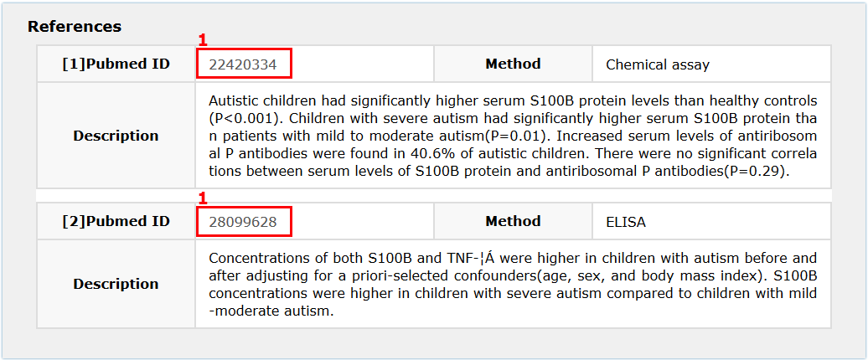Click red marker above ID 28099628
Screen dimensions: 868x360
(201, 198)
